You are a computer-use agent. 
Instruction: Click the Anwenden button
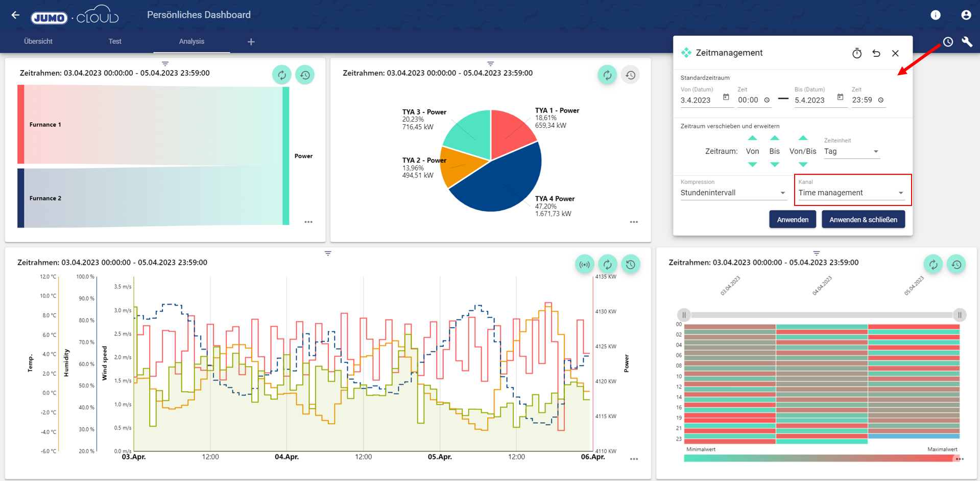(x=792, y=220)
